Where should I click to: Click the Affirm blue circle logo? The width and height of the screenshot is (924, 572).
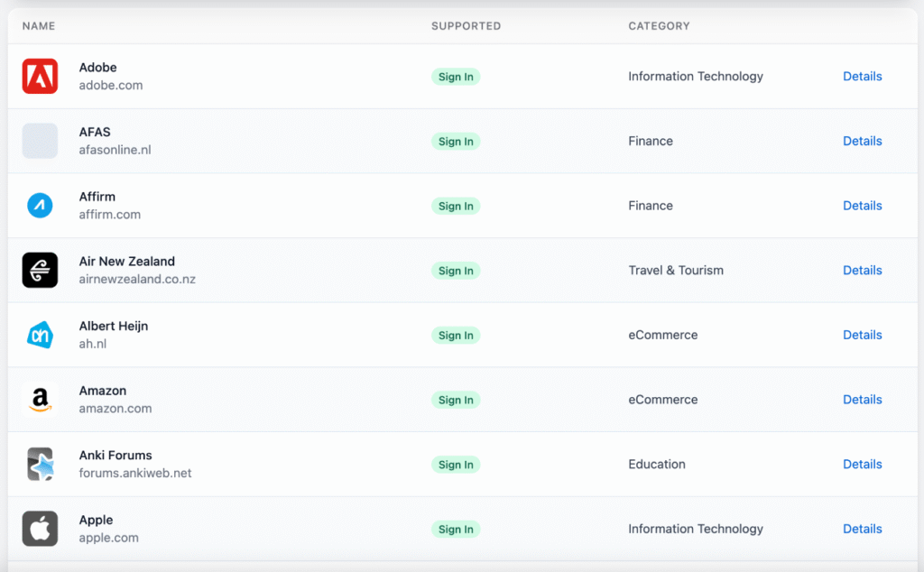[40, 206]
